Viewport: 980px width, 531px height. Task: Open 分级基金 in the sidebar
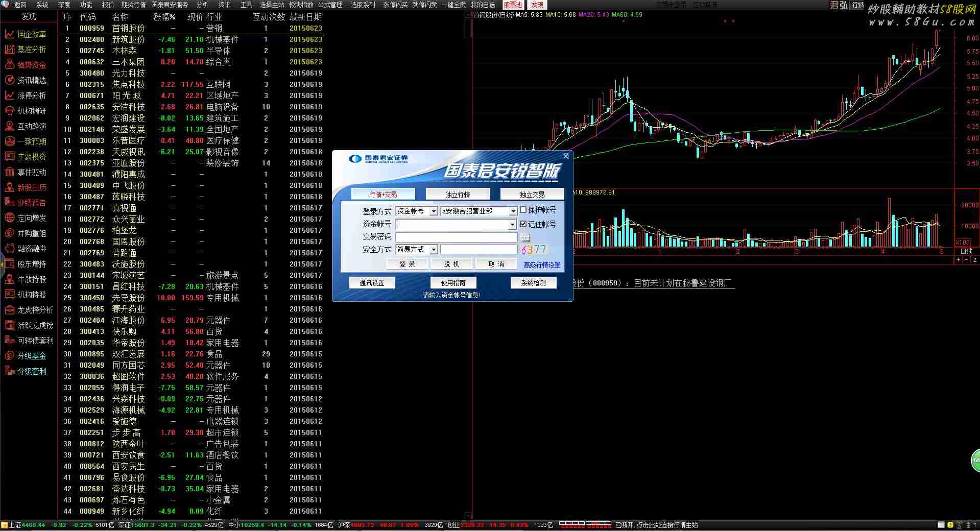click(26, 356)
